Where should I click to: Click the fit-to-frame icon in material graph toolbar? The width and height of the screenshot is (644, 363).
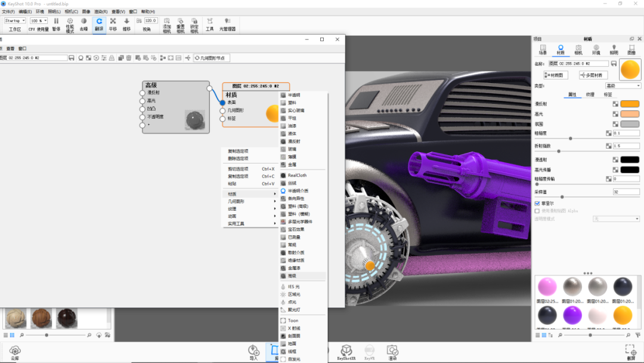click(x=171, y=58)
